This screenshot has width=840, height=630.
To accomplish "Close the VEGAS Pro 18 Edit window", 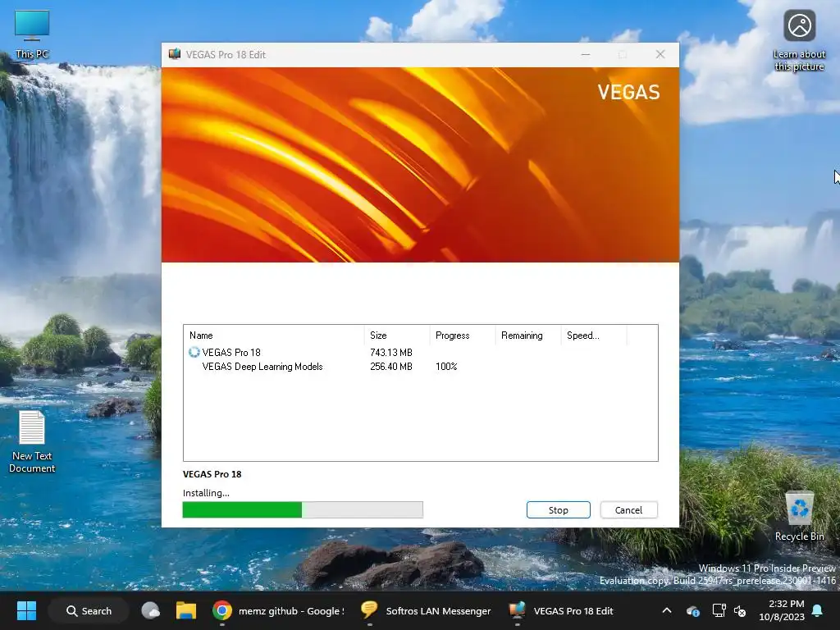I will [660, 54].
